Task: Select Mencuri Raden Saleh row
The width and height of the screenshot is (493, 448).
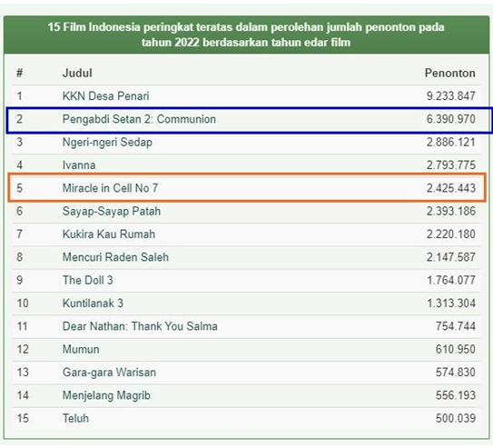Action: pyautogui.click(x=247, y=257)
